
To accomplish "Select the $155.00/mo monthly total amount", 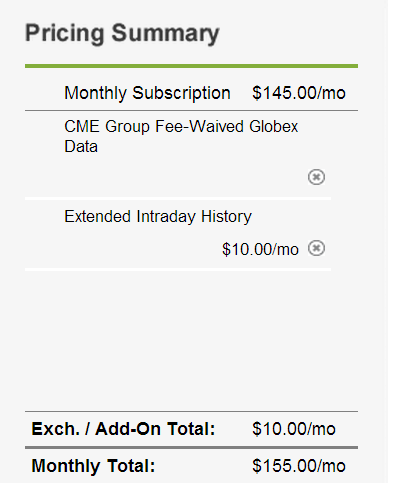I will [299, 466].
